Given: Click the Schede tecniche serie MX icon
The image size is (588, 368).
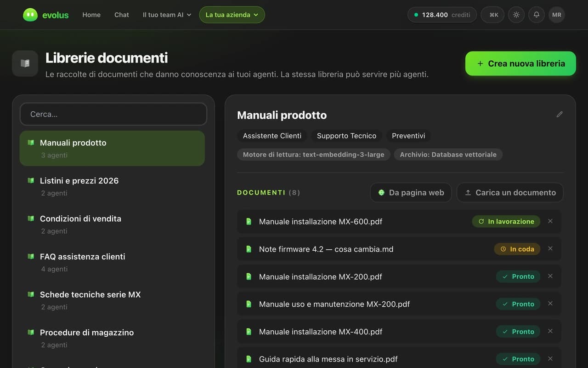Looking at the screenshot, I should tap(31, 294).
